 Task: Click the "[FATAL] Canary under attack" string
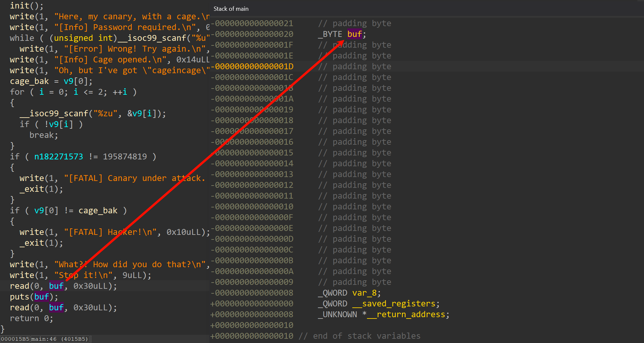(135, 178)
